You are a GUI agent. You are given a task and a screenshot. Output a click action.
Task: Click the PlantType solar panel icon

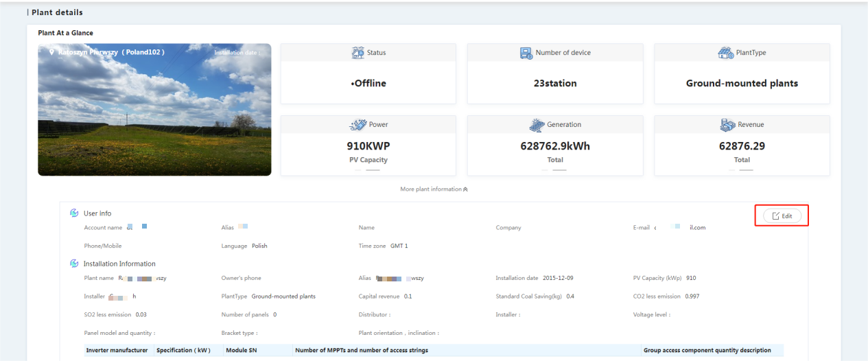click(726, 53)
